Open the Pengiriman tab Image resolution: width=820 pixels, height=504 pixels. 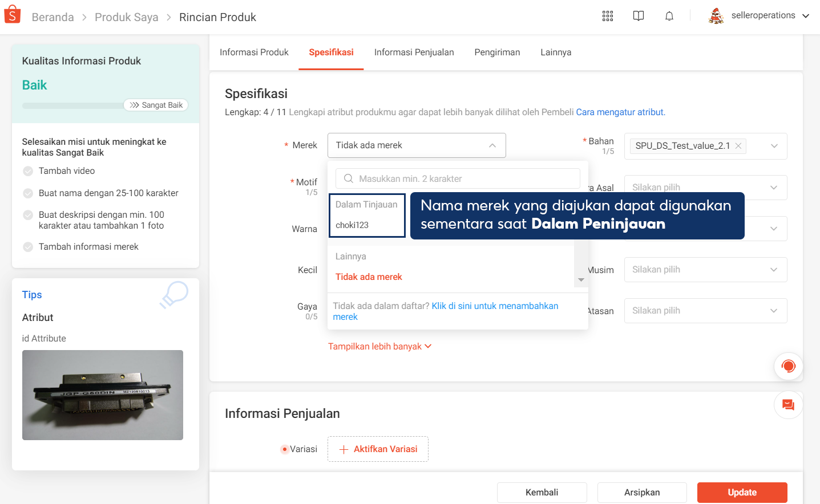[x=497, y=52]
